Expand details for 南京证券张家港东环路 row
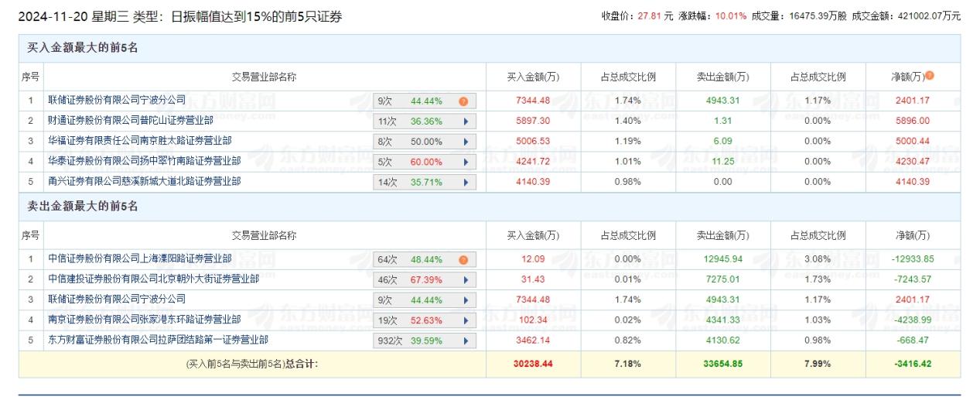The image size is (980, 397). point(466,320)
